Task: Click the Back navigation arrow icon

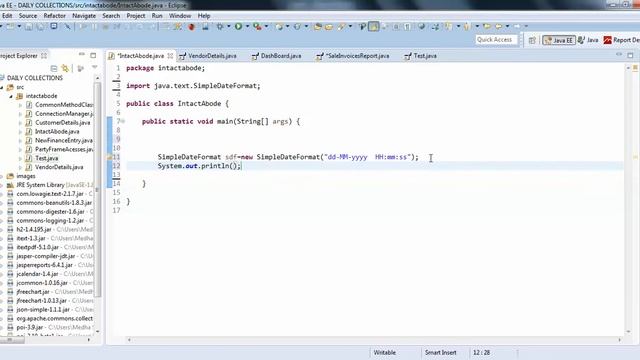Action: pyautogui.click(x=498, y=27)
